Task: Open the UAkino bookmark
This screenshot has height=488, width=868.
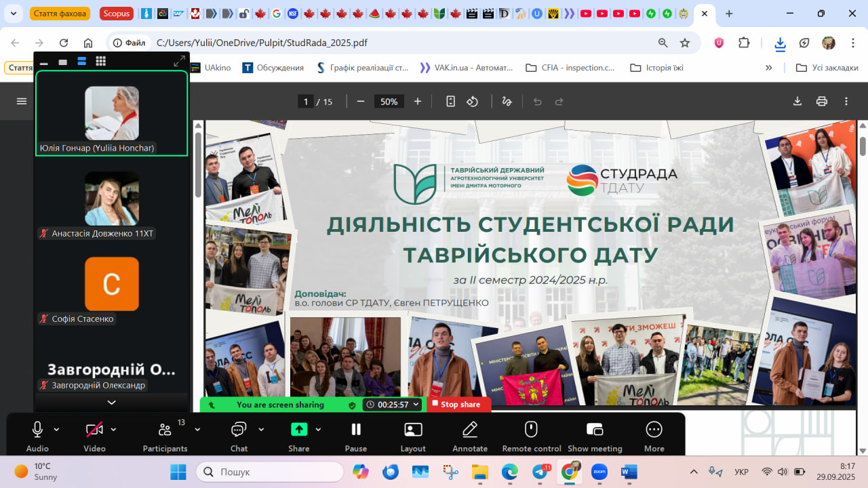Action: (210, 68)
